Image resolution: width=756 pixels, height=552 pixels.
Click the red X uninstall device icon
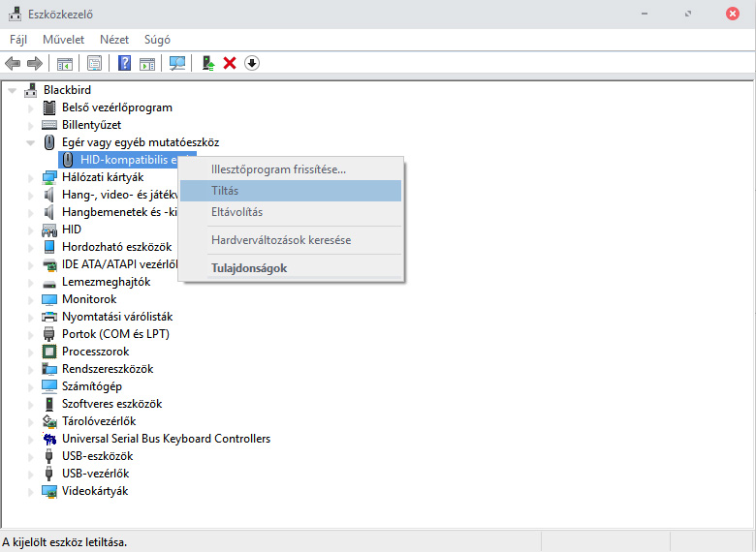(230, 63)
